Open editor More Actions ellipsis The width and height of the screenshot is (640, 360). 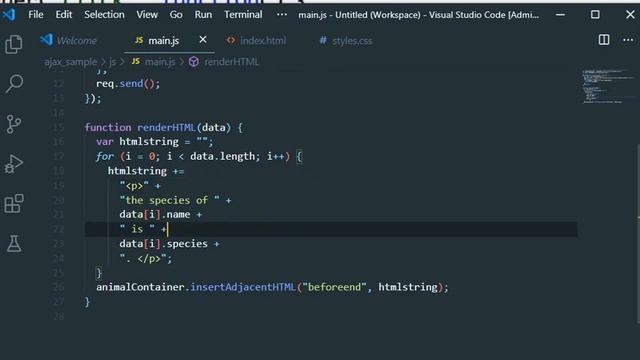(x=628, y=40)
